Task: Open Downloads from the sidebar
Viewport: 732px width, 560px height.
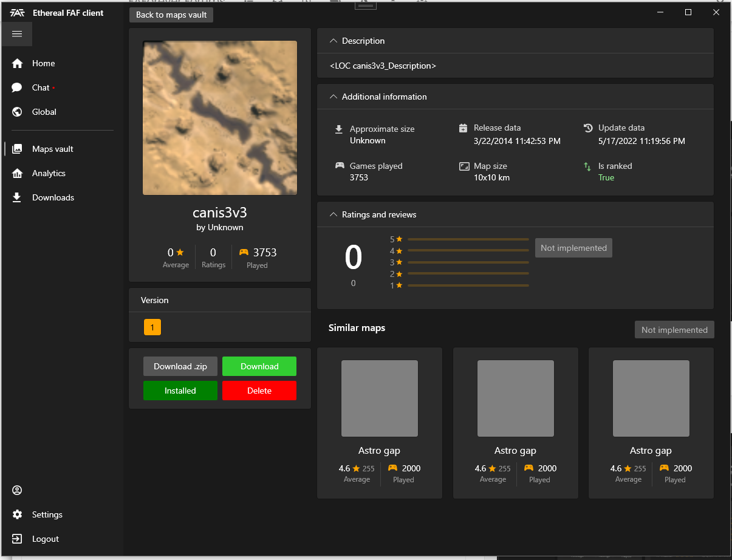Action: pyautogui.click(x=62, y=197)
